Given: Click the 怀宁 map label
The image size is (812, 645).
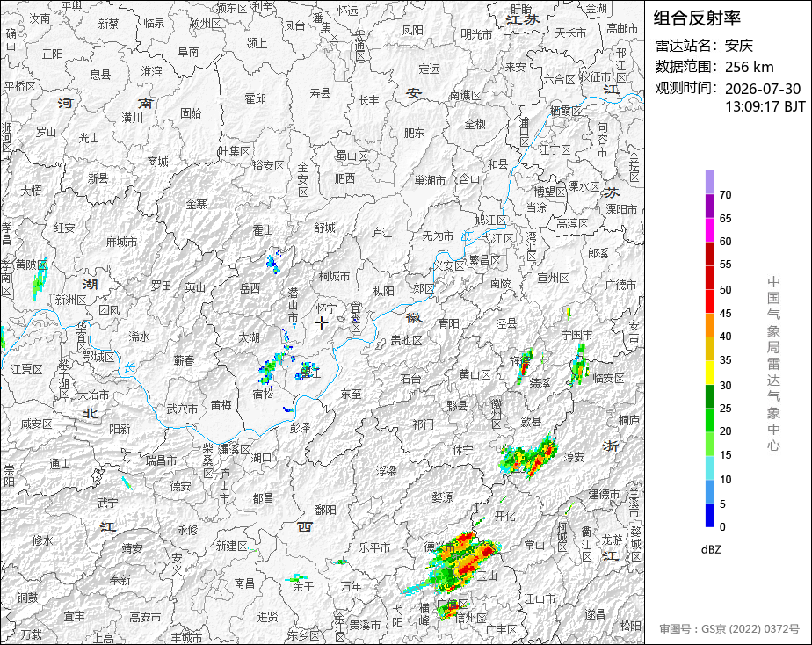Looking at the screenshot, I should point(326,308).
